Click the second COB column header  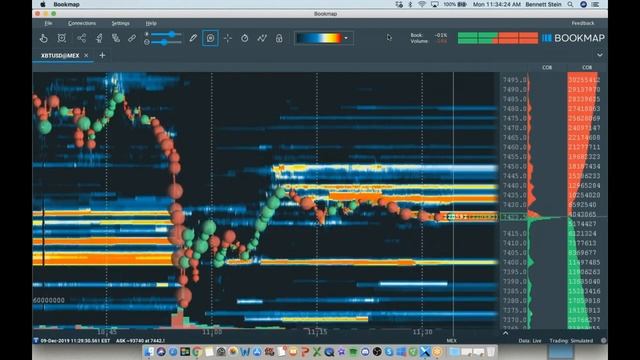coord(587,67)
